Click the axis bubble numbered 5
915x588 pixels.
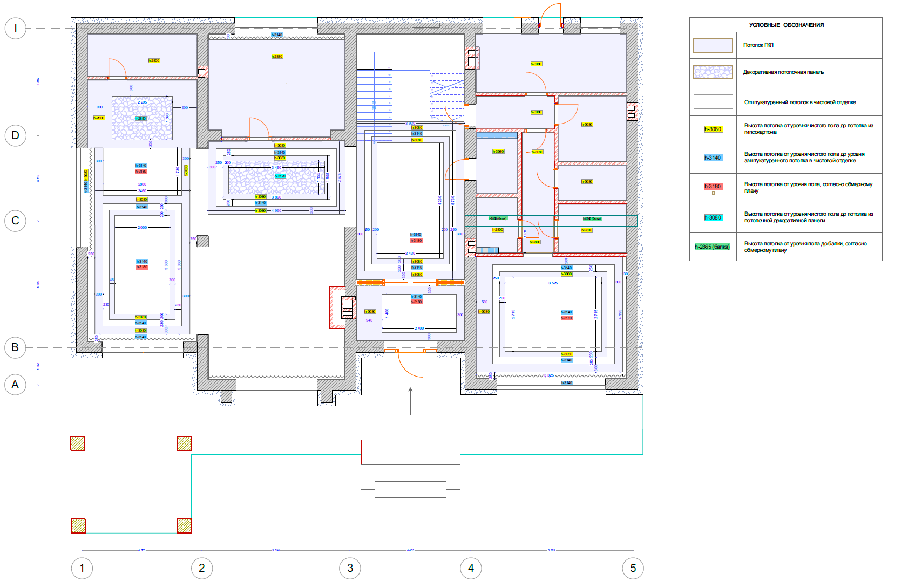click(x=633, y=568)
